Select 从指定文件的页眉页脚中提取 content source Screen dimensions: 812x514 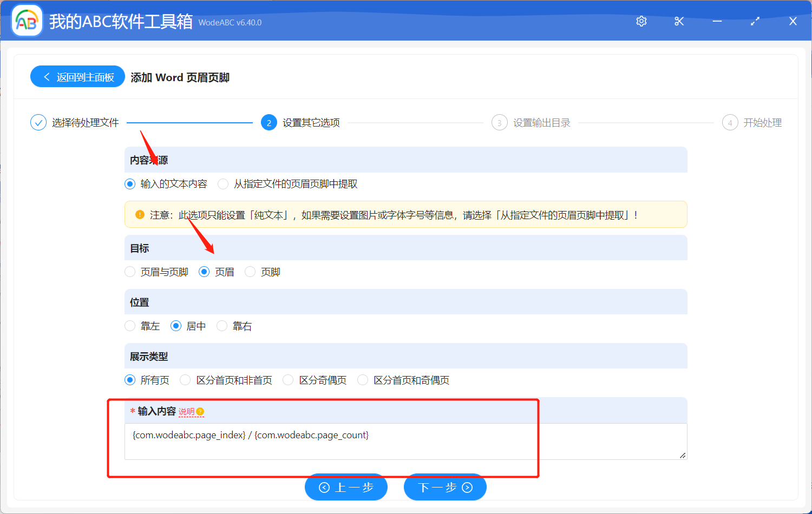[x=223, y=183]
